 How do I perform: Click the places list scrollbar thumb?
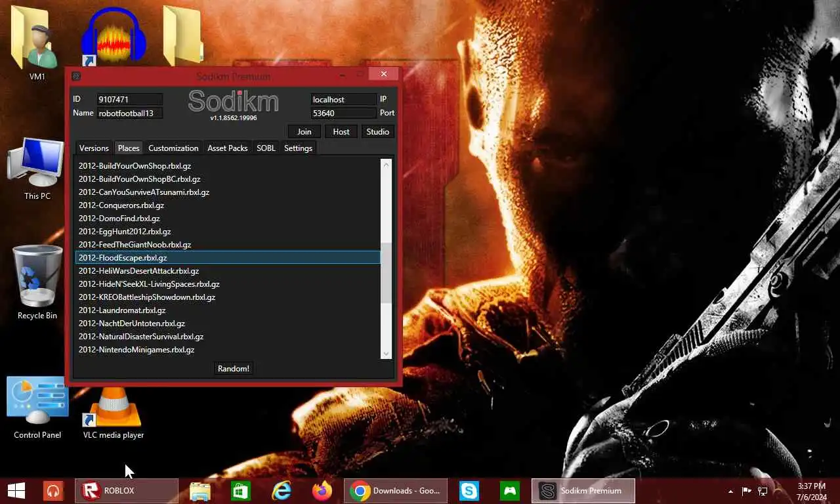pos(386,272)
